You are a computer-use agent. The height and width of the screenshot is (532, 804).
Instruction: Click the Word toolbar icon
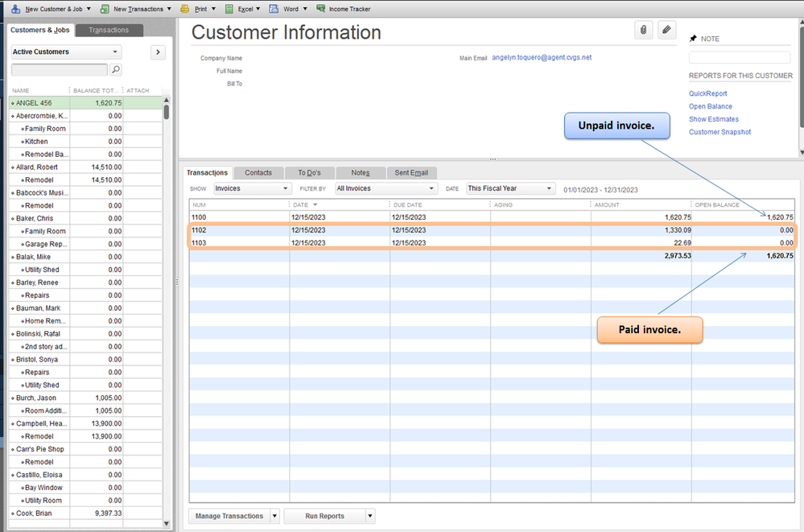[x=274, y=9]
